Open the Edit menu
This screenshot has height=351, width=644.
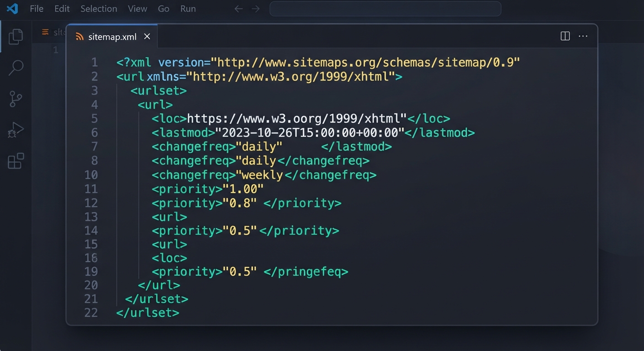pyautogui.click(x=62, y=9)
